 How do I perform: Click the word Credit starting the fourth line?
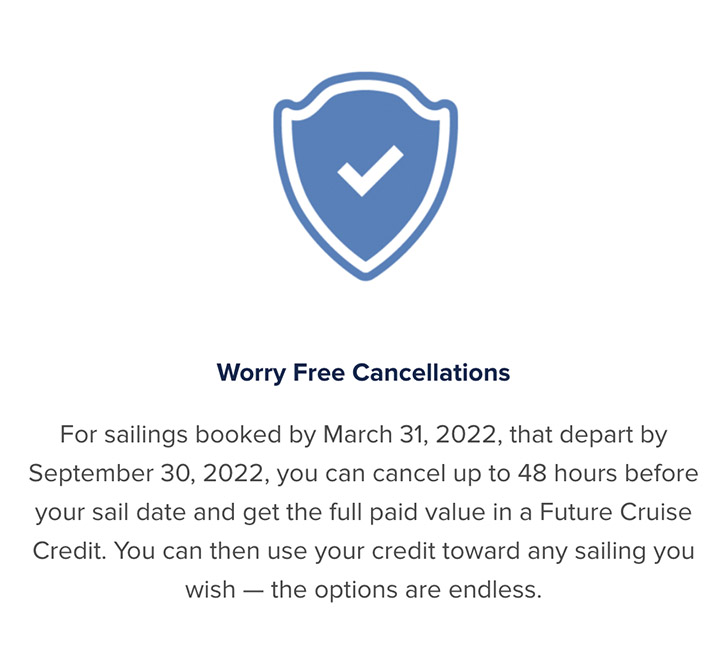coord(69,550)
